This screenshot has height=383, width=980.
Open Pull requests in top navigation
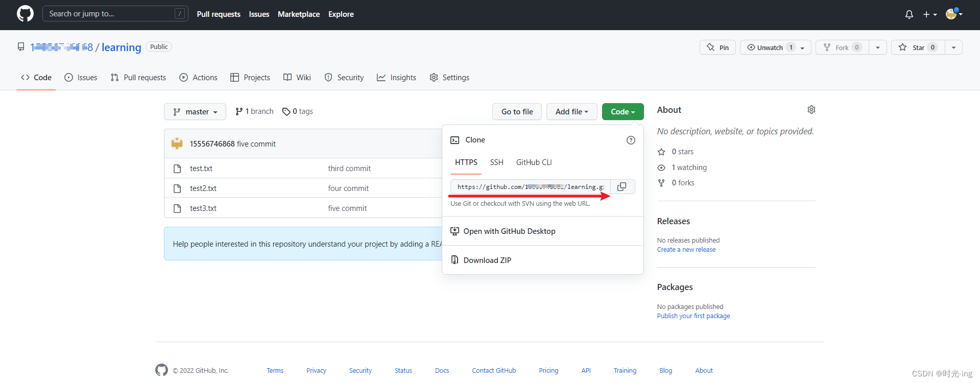219,14
